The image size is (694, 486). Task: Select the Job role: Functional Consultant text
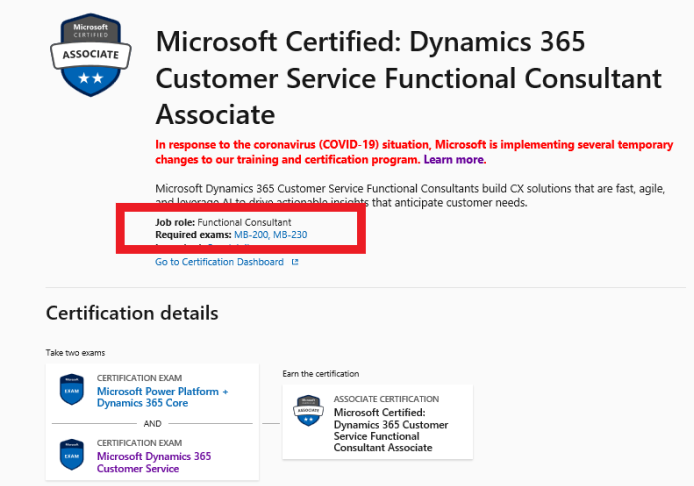point(223,222)
